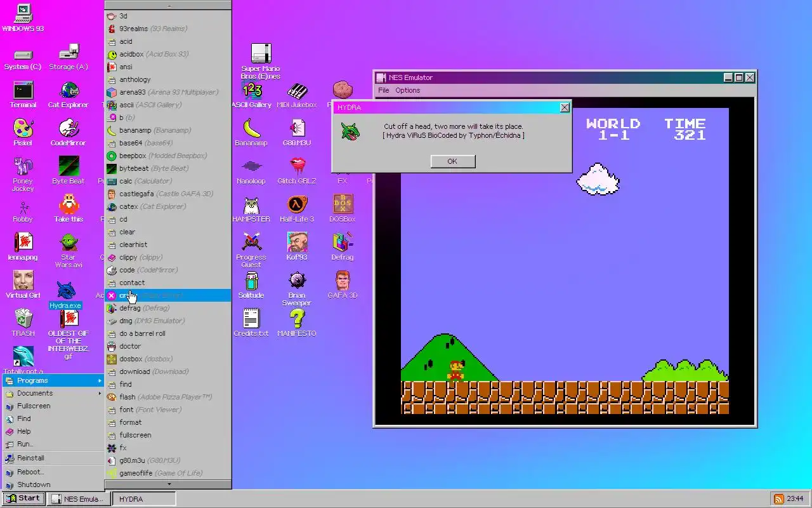Image resolution: width=812 pixels, height=508 pixels.
Task: Open Star Wars.avi file icon
Action: pyautogui.click(x=69, y=251)
